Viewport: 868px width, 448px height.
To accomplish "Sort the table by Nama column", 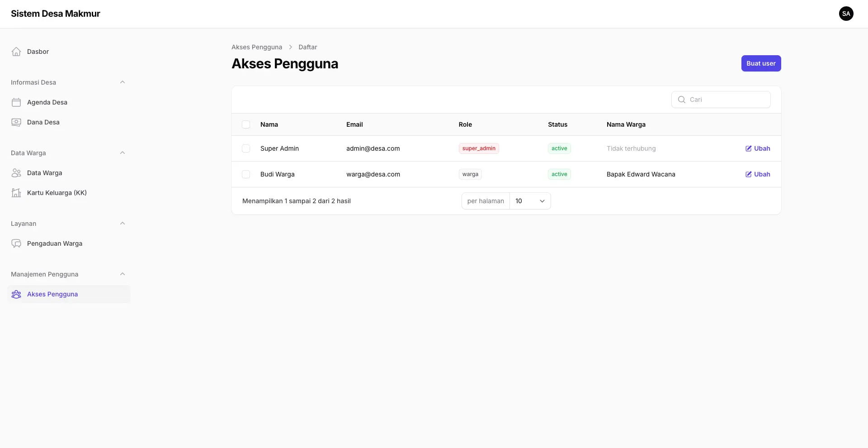I will point(269,124).
